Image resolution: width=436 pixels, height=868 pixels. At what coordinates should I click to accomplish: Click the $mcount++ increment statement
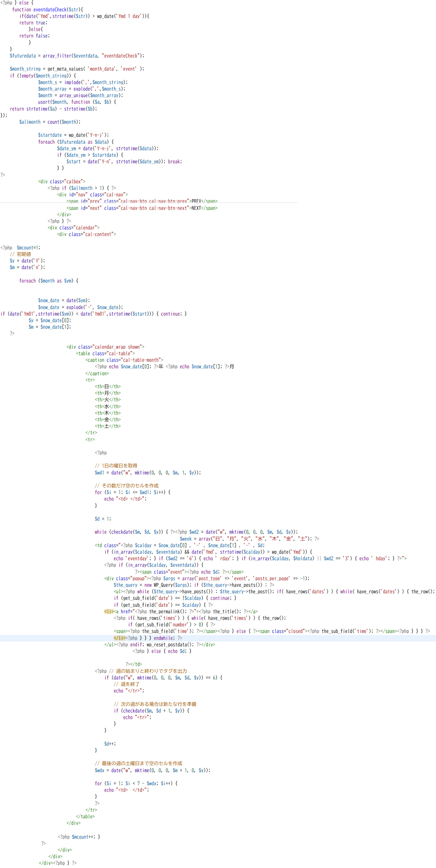click(x=84, y=837)
